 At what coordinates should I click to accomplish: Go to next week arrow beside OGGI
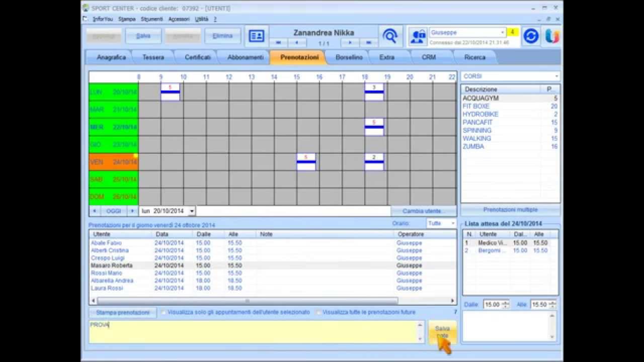coord(132,211)
